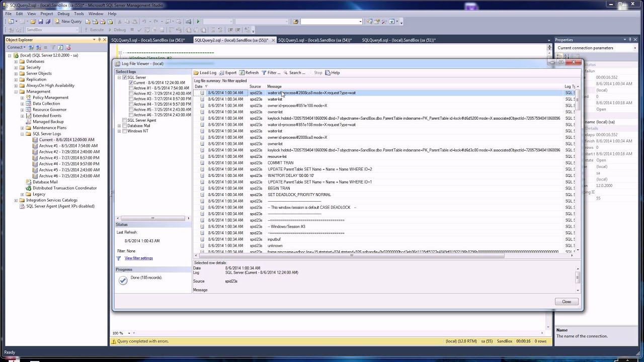Switch to the SQLQuery6.sql tab
The width and height of the screenshot is (644, 362).
coord(398,40)
